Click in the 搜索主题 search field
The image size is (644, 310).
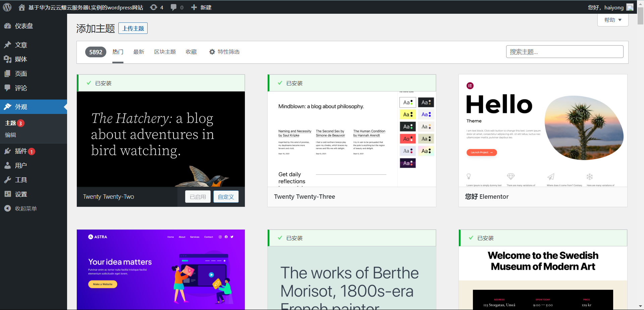(565, 52)
